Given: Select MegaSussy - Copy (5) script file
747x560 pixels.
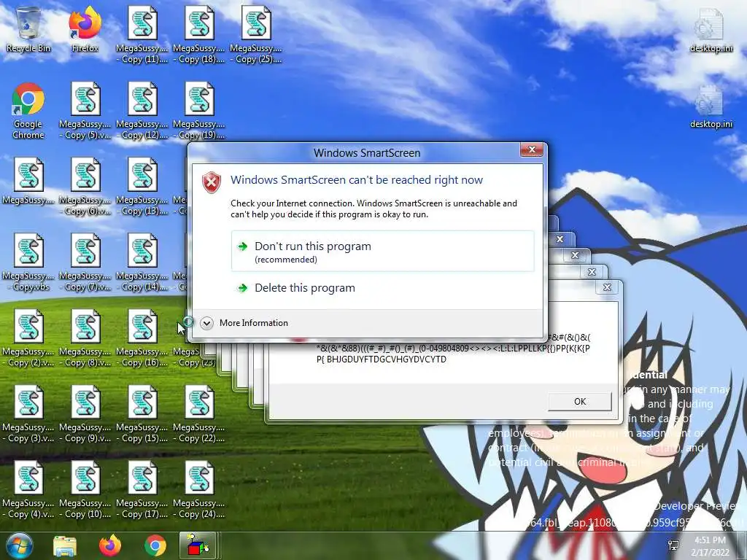Looking at the screenshot, I should coord(85,110).
